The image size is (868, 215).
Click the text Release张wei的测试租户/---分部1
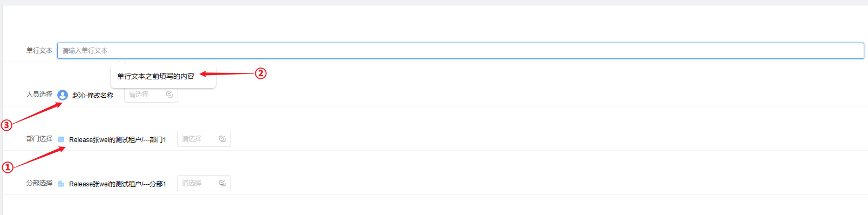click(118, 184)
